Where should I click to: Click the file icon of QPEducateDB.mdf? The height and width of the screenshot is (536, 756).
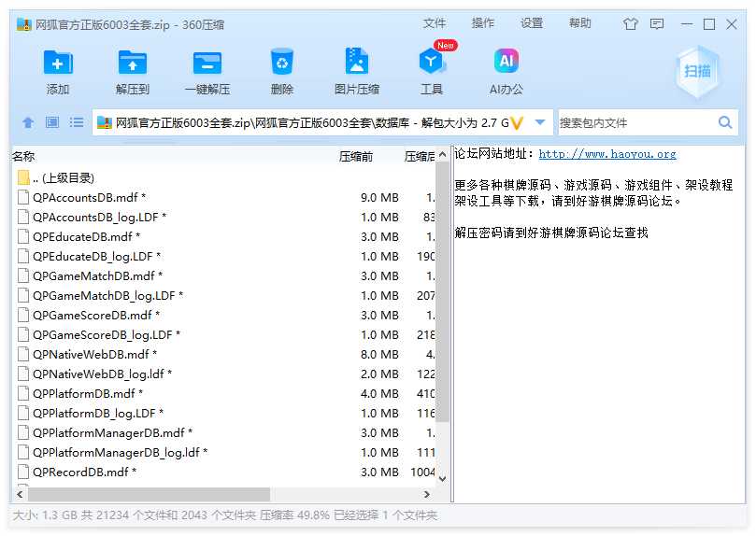pyautogui.click(x=22, y=236)
